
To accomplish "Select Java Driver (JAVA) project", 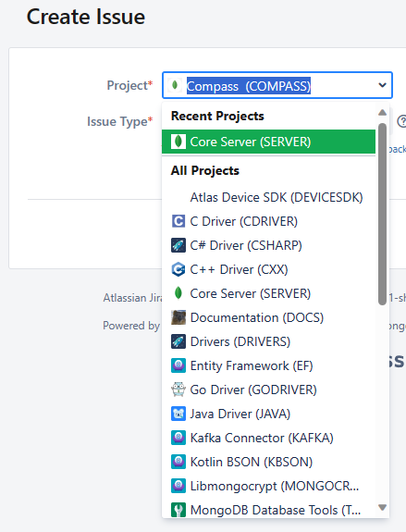I will [268, 414].
